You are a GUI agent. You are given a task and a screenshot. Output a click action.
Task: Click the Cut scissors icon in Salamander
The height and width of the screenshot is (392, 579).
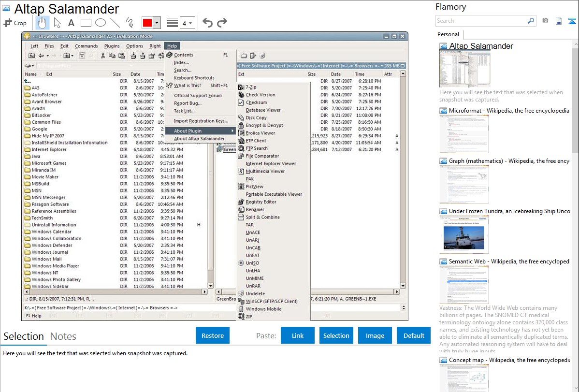(102, 56)
